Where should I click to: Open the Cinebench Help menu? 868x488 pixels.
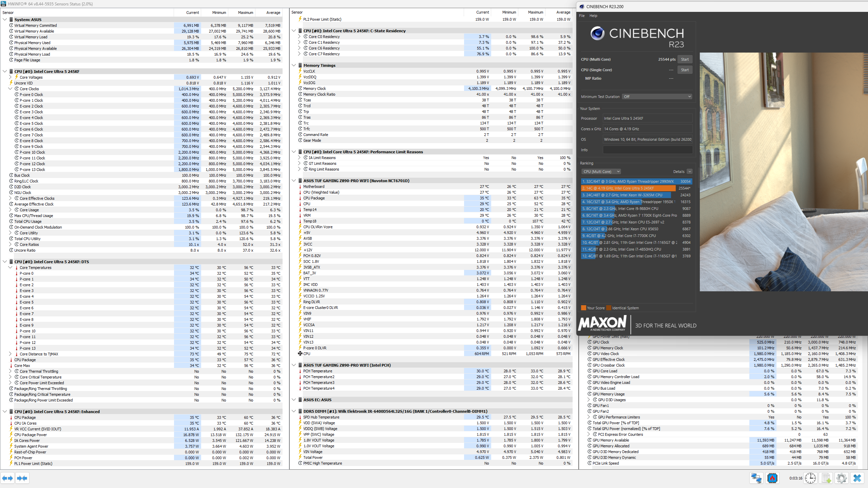click(x=593, y=16)
